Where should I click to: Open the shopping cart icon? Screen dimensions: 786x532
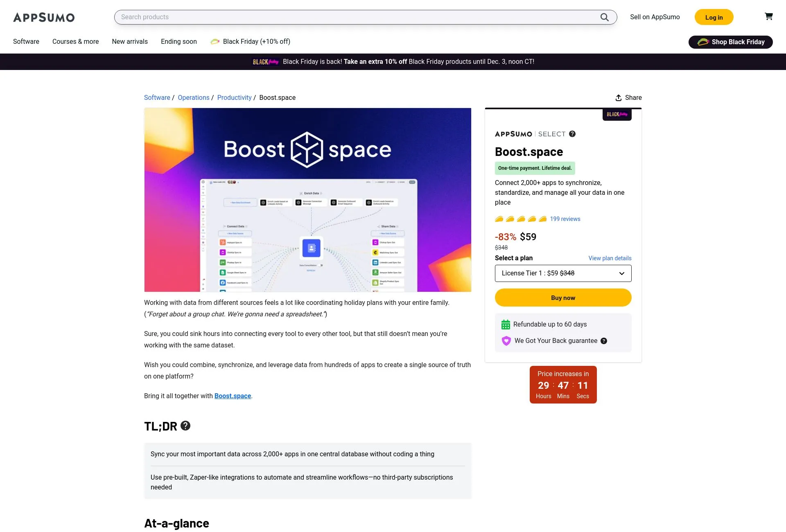[769, 16]
